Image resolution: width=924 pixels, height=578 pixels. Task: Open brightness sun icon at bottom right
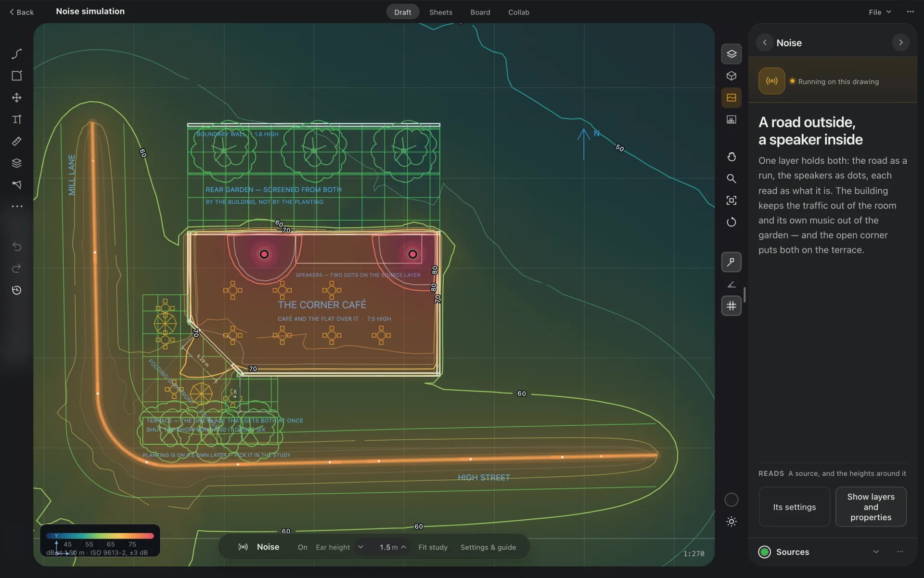731,522
